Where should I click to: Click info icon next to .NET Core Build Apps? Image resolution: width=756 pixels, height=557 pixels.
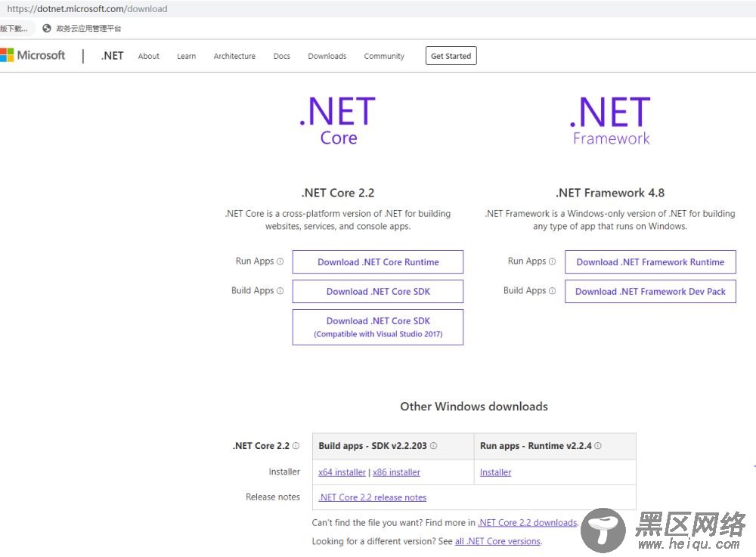pyautogui.click(x=280, y=290)
